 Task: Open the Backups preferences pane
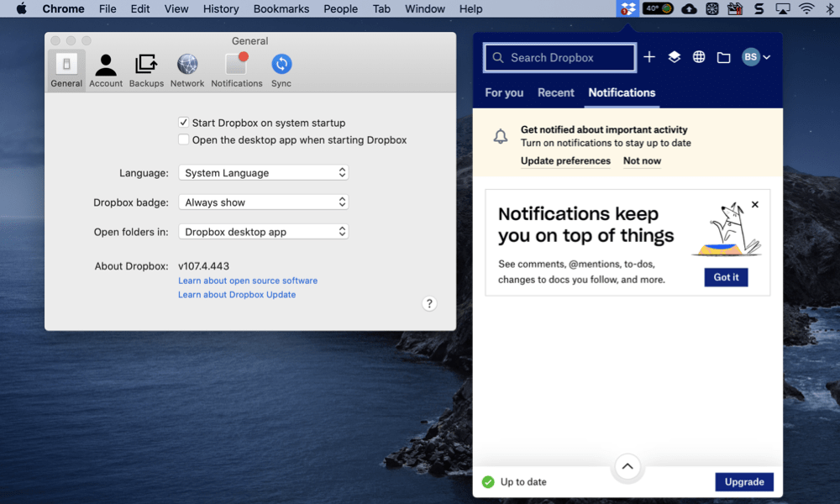click(146, 71)
